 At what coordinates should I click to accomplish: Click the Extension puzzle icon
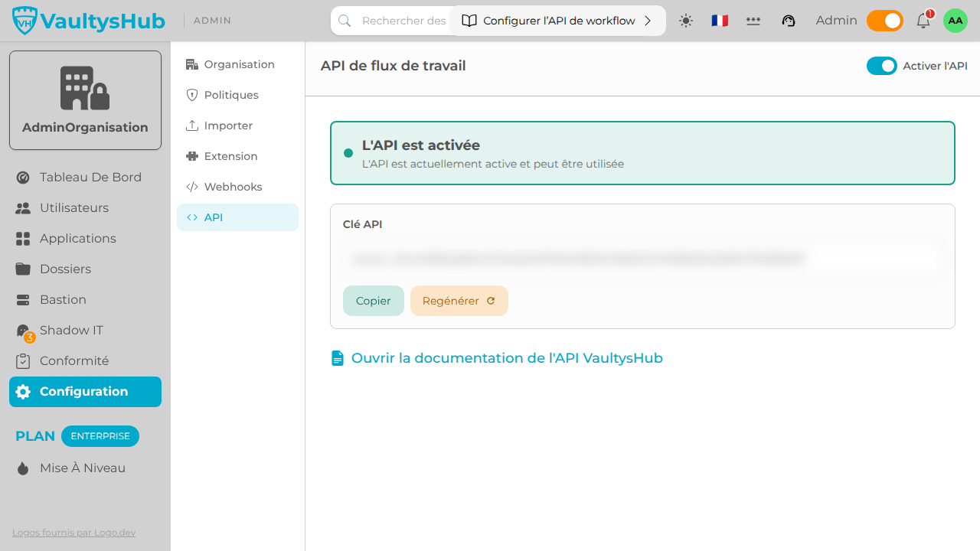[x=192, y=156]
